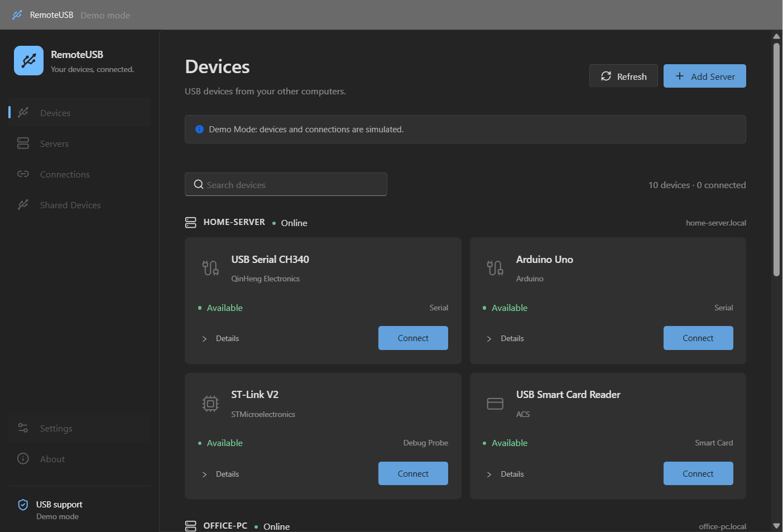
Task: Open the Servers page from sidebar
Action: coord(79,143)
